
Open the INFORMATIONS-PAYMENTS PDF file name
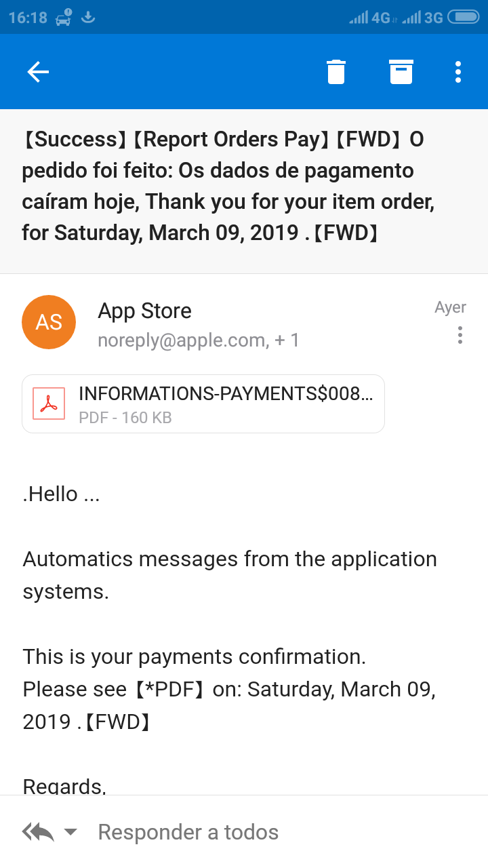tap(226, 393)
